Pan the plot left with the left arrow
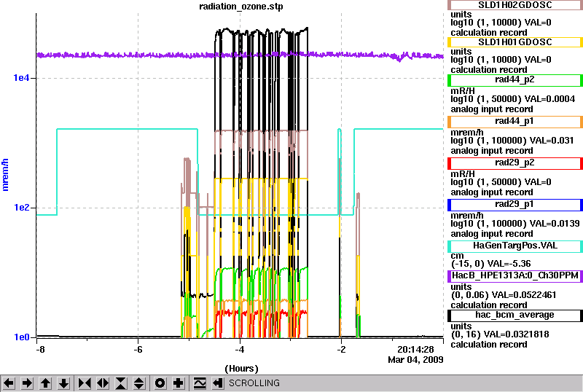 click(9, 383)
